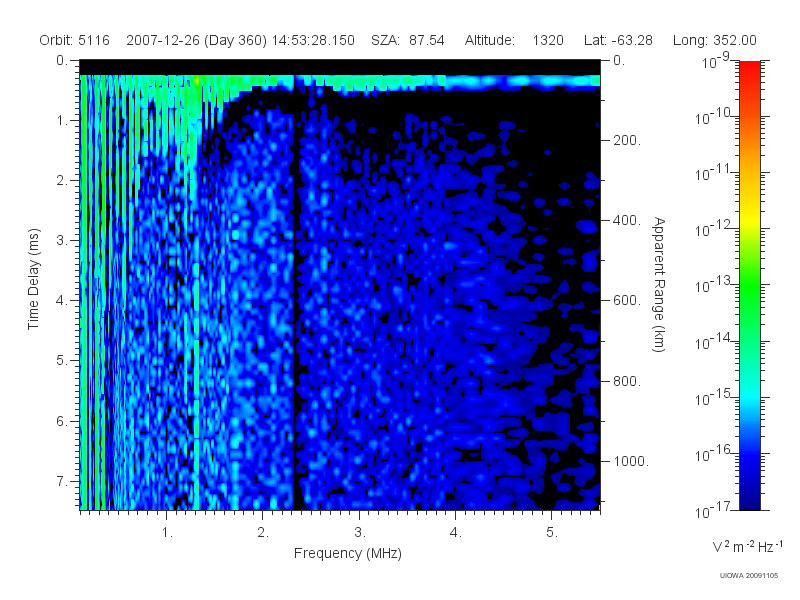Screen dimensions: 800x600
Task: Click the 7. tick on time delay axis
Action: [x=62, y=481]
